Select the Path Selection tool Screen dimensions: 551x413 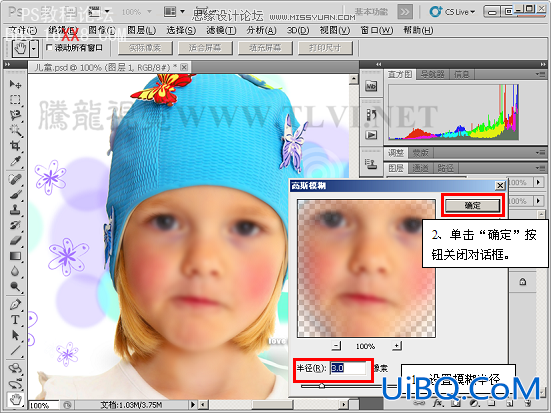click(x=15, y=335)
